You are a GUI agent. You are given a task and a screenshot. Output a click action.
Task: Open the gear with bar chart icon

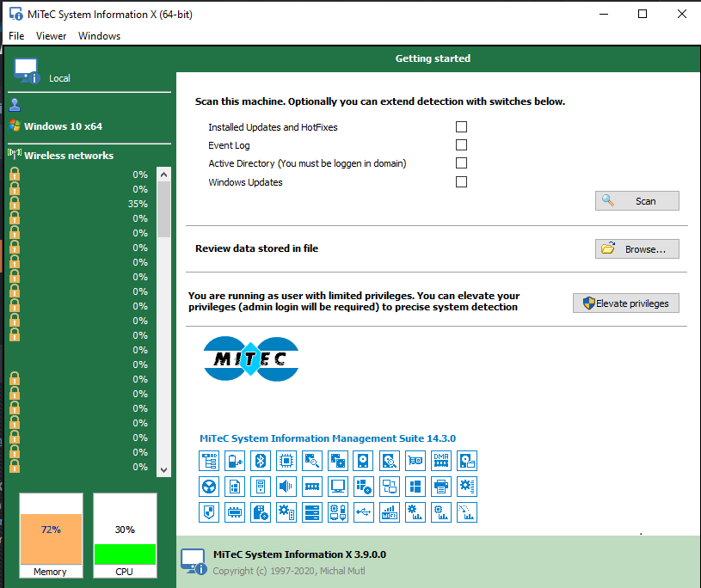(x=415, y=512)
